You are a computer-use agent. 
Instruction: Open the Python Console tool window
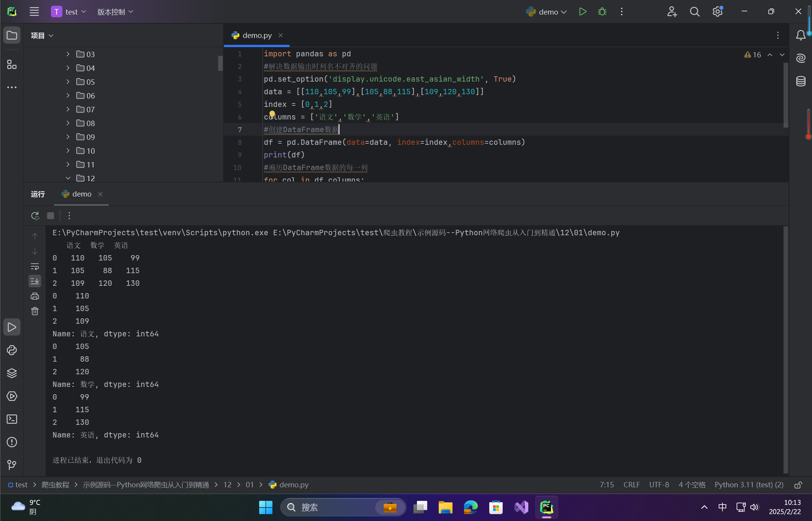[x=12, y=350]
